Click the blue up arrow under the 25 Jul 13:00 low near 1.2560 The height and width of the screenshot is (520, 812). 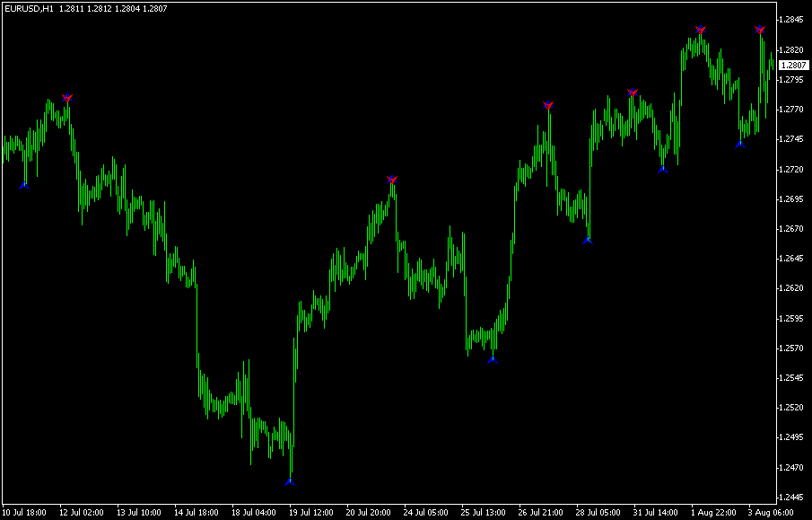coord(493,359)
